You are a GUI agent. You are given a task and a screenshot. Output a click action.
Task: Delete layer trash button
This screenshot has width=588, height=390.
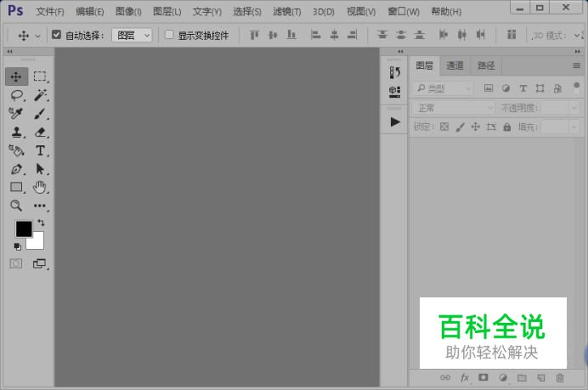pyautogui.click(x=560, y=377)
